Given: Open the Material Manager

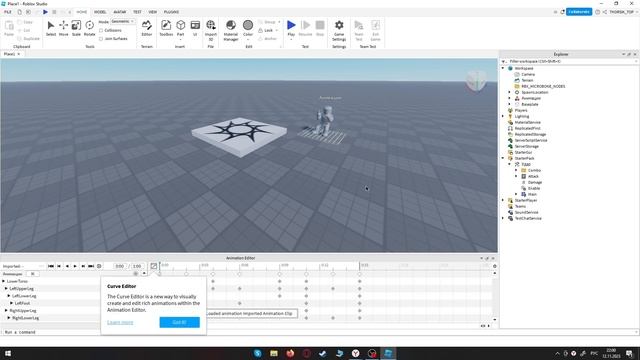Looking at the screenshot, I should pos(231,30).
